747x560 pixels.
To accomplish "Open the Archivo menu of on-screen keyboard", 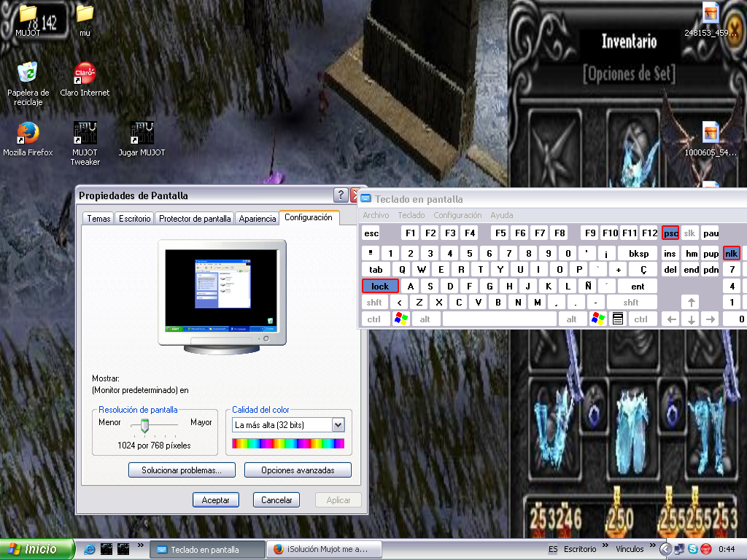I will click(x=376, y=215).
